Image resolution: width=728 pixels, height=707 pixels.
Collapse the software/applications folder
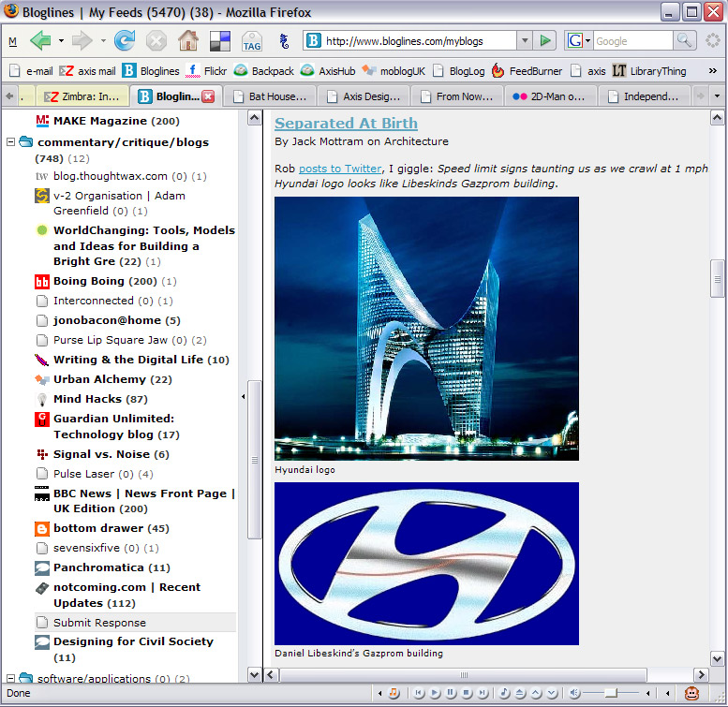[x=10, y=678]
